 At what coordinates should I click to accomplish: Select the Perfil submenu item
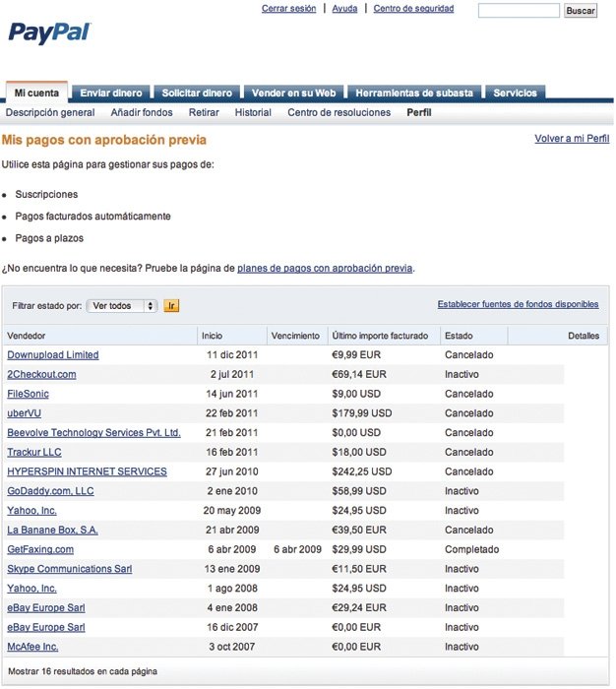click(x=419, y=113)
